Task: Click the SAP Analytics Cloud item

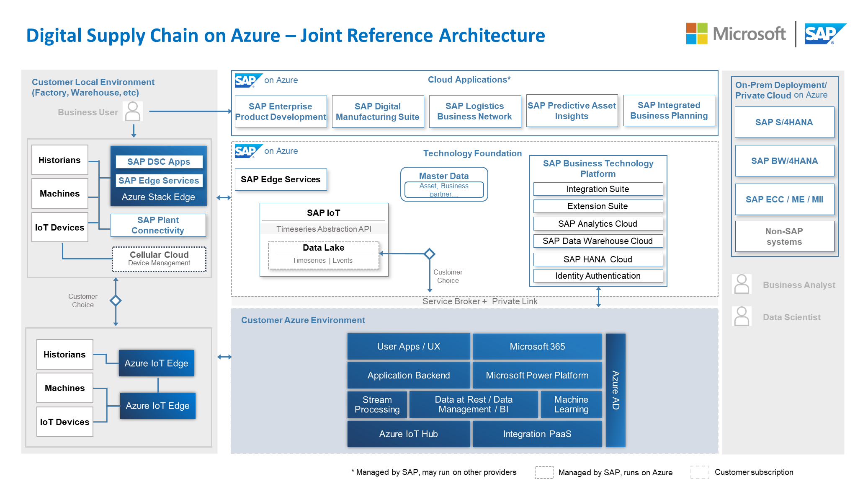Action: pos(598,224)
